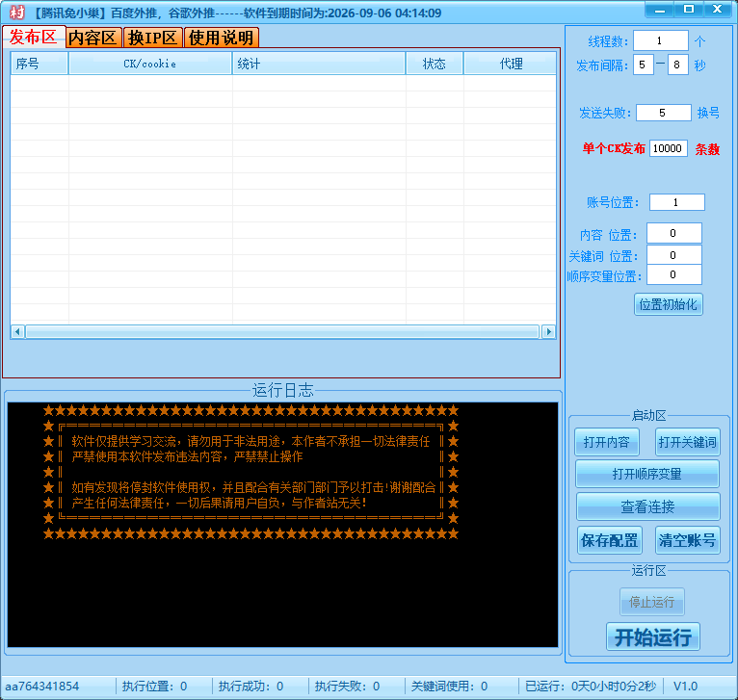Screen dimensions: 738x700
Task: Click the table's left scroll arrow
Action: 16,331
